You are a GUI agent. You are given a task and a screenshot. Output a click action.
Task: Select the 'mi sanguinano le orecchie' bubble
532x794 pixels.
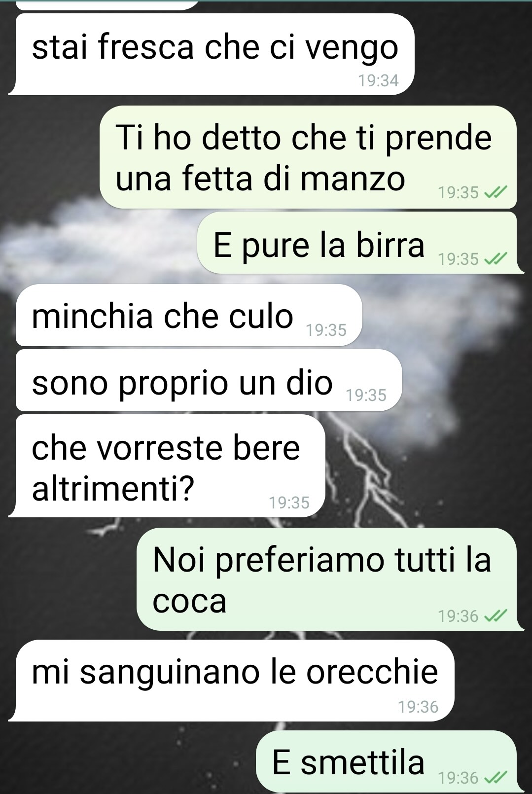(232, 681)
